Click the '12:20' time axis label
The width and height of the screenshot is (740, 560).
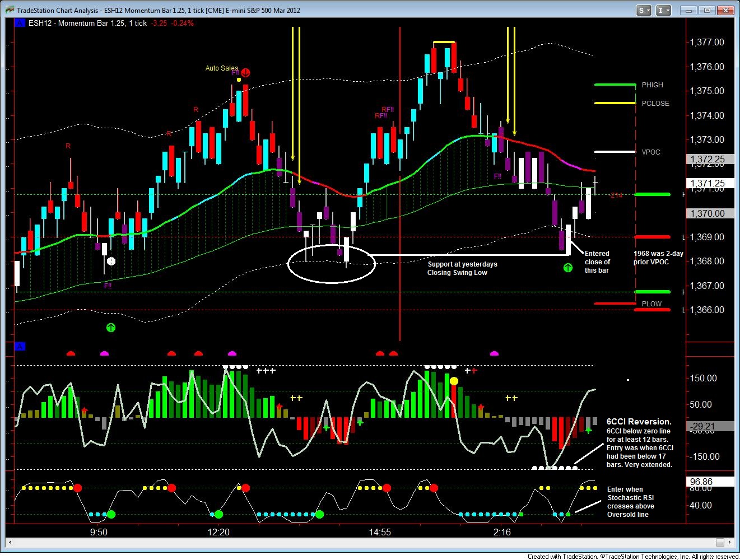pyautogui.click(x=218, y=532)
